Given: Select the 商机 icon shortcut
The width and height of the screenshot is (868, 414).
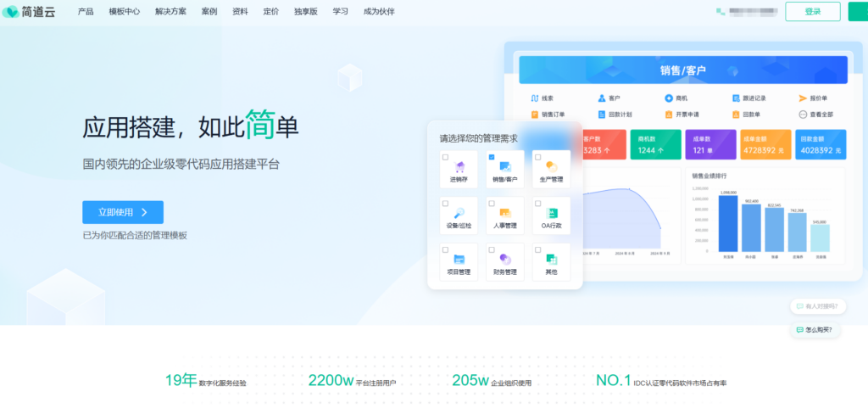Looking at the screenshot, I should [x=669, y=98].
